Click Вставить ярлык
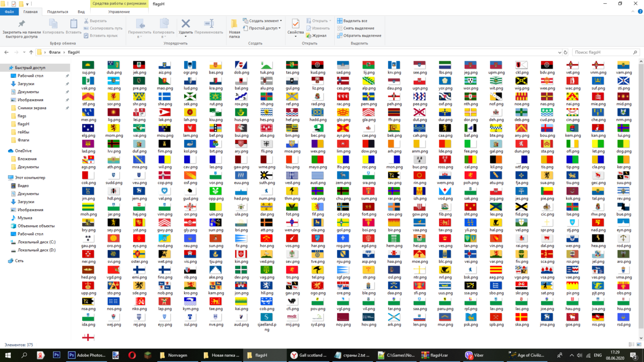644x362 pixels. tap(100, 35)
